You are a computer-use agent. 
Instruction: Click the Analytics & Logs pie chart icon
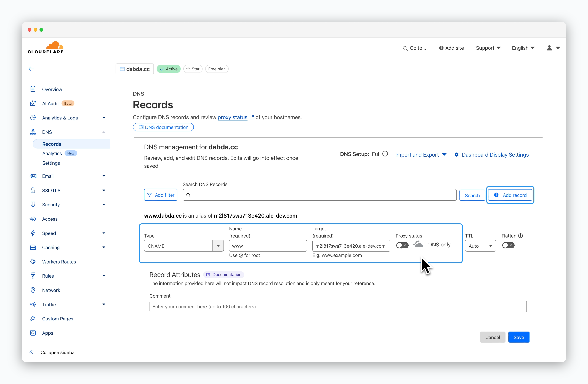tap(33, 118)
